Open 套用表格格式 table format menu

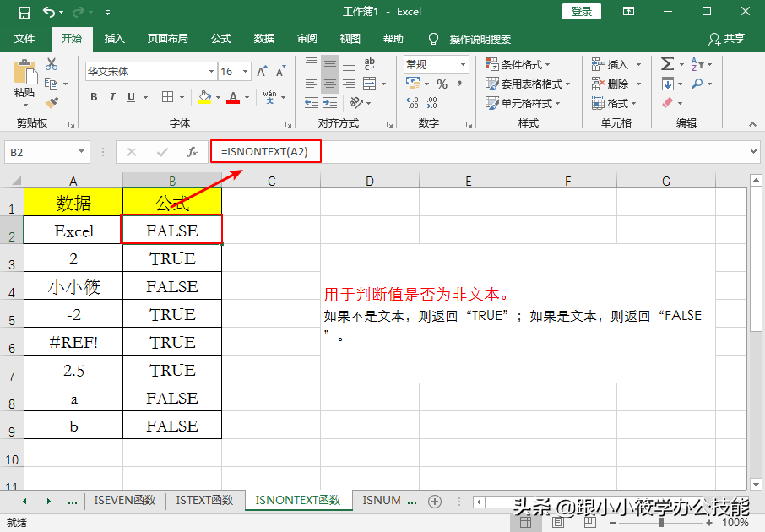coord(528,84)
